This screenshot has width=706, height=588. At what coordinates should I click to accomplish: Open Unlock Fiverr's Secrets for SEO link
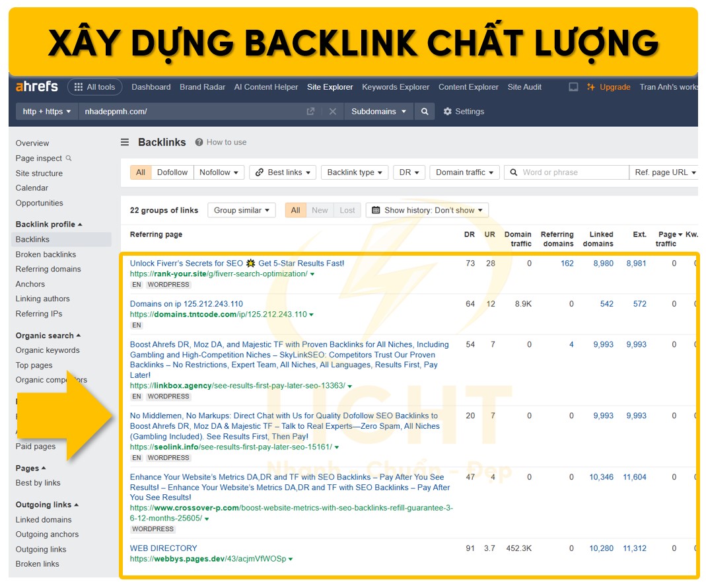(237, 263)
